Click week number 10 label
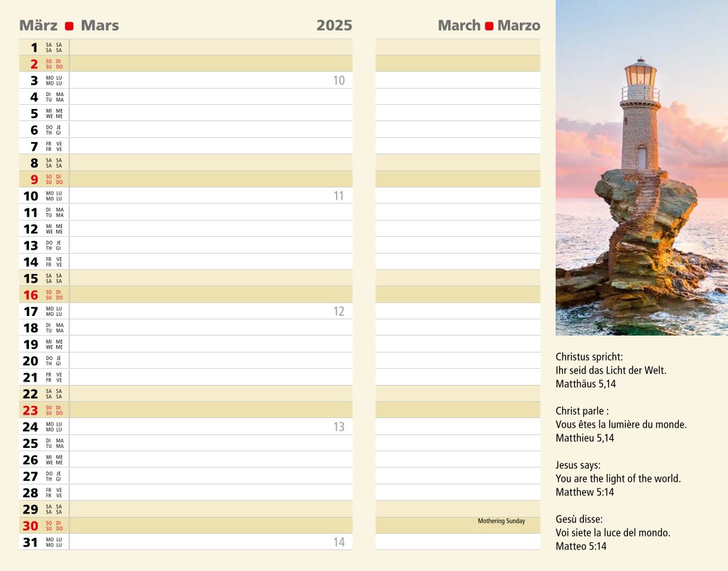The image size is (728, 571). (339, 81)
